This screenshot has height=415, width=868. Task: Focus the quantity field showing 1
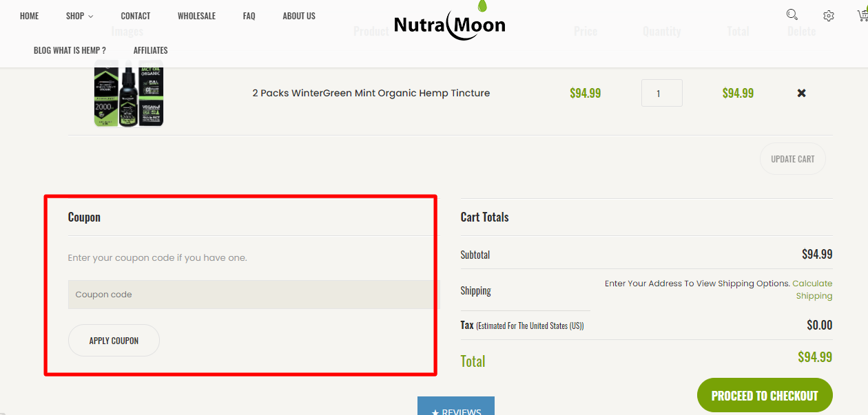pos(662,93)
